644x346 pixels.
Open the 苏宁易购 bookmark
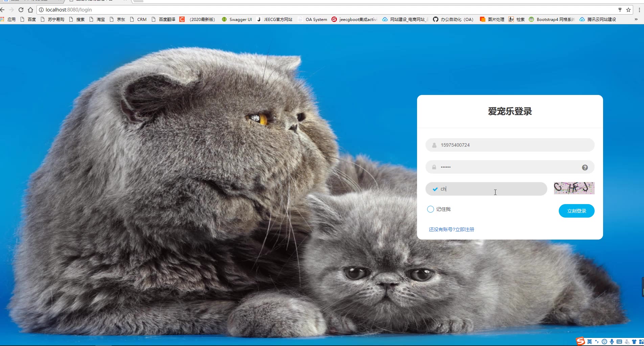point(52,19)
